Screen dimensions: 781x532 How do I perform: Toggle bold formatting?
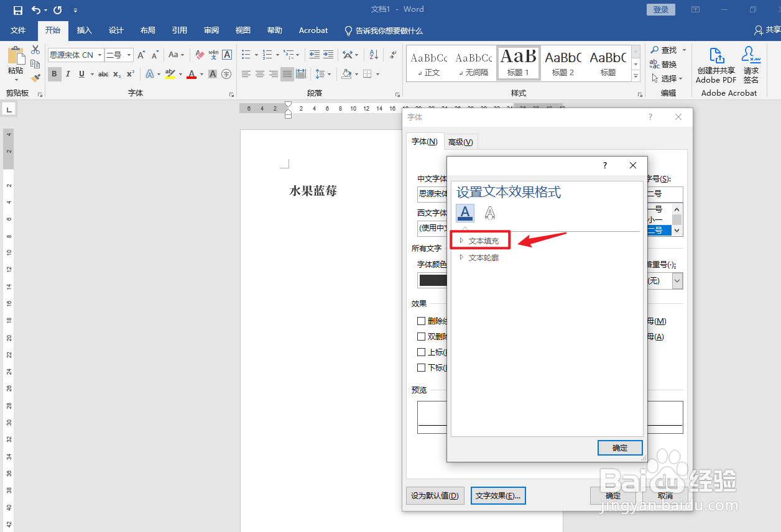click(x=54, y=74)
